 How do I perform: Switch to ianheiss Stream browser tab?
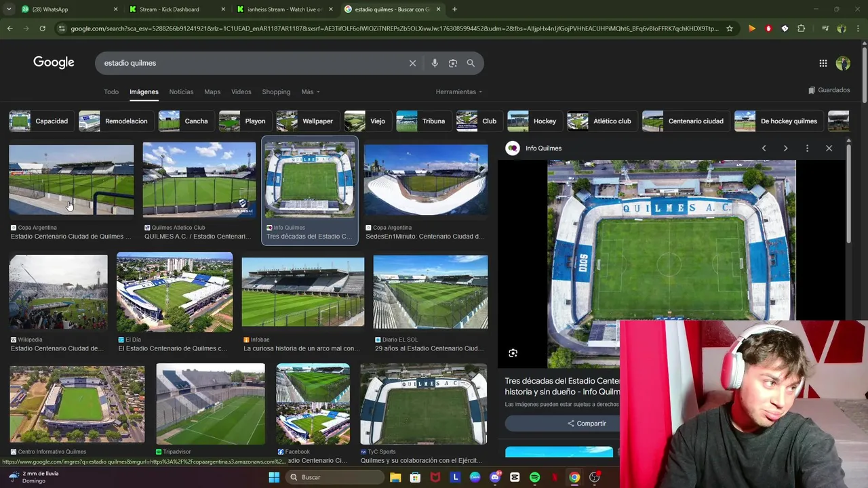click(285, 9)
